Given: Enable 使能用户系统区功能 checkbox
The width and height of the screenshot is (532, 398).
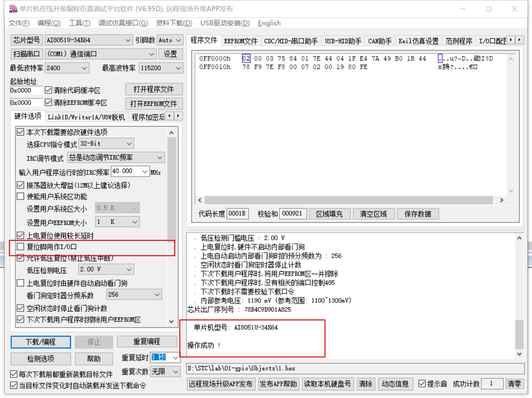Looking at the screenshot, I should [x=20, y=196].
